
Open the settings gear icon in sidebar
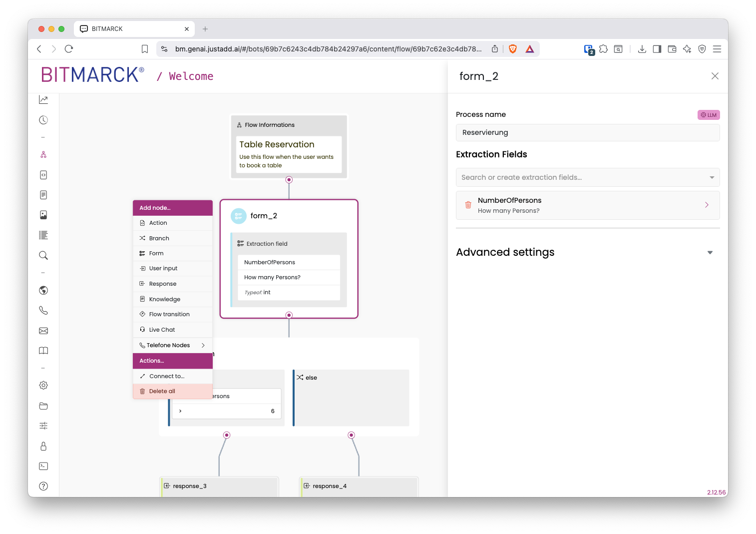tap(43, 385)
